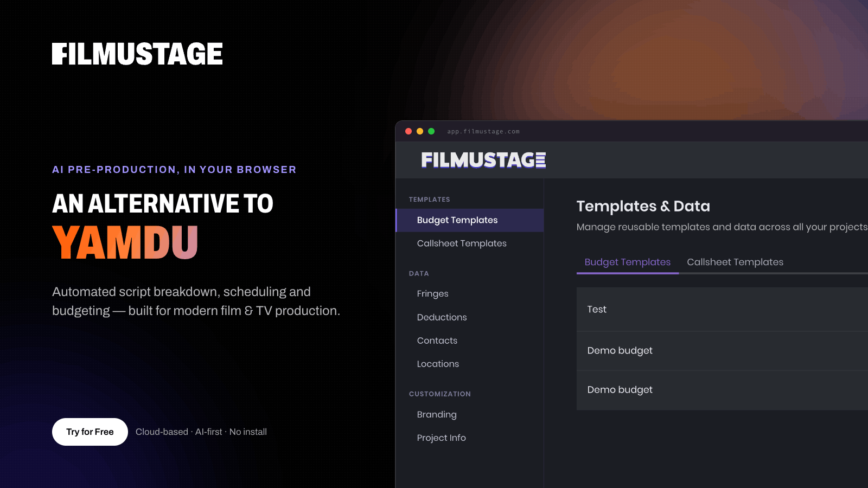Click the 'Automated script breakdown, scheduling' paragraph

[196, 301]
